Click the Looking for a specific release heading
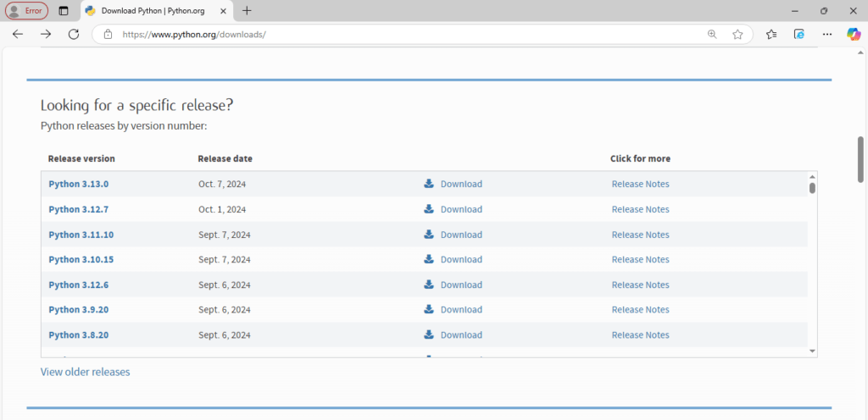868x420 pixels. click(136, 105)
